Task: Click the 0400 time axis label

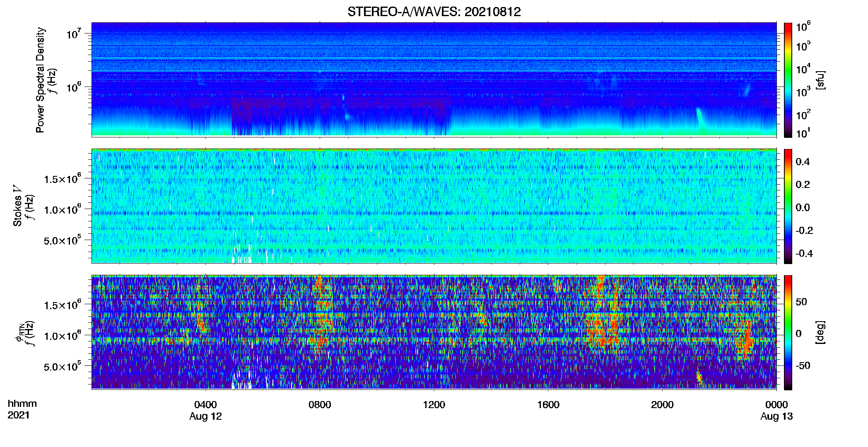Action: click(x=205, y=405)
